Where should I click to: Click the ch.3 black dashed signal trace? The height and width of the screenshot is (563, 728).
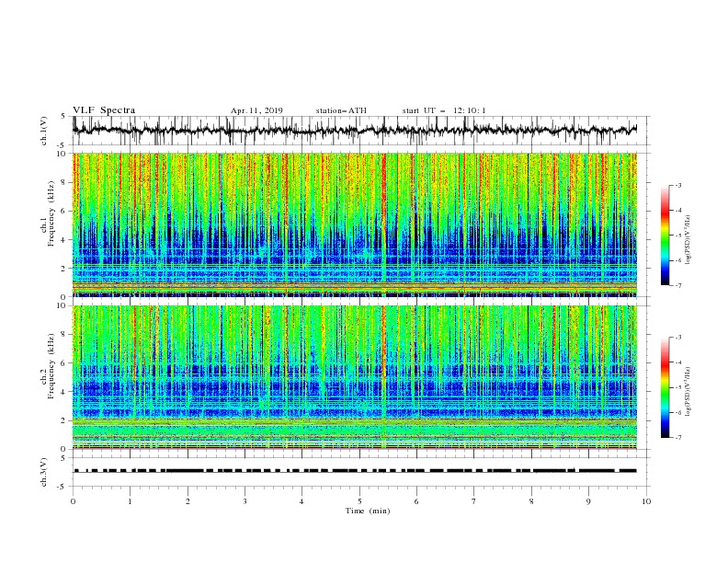[x=355, y=471]
